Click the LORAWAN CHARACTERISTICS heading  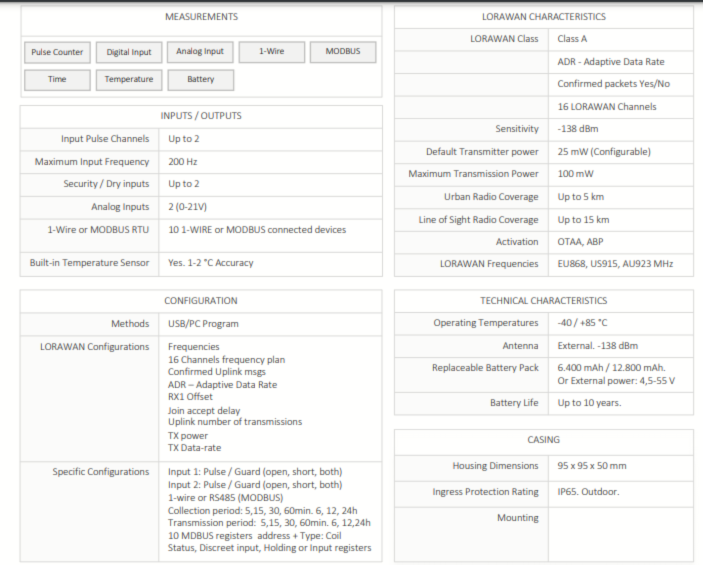tap(544, 17)
